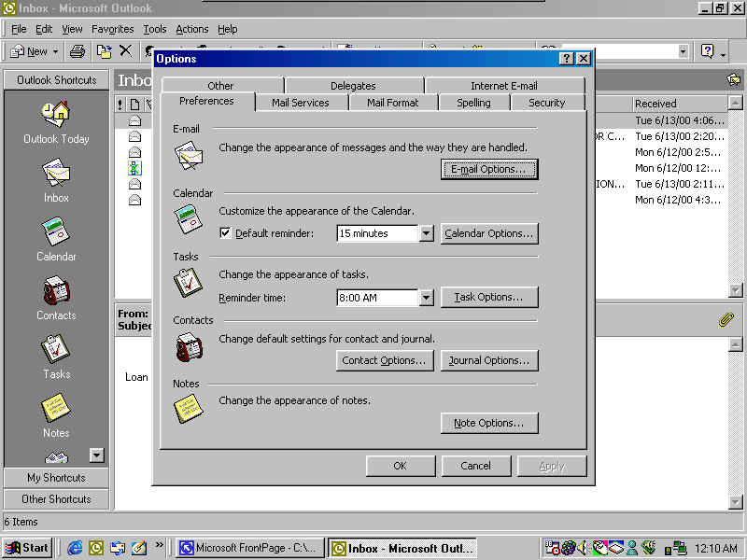Viewport: 747px width, 560px height.
Task: Click the Start button on taskbar
Action: pos(28,548)
